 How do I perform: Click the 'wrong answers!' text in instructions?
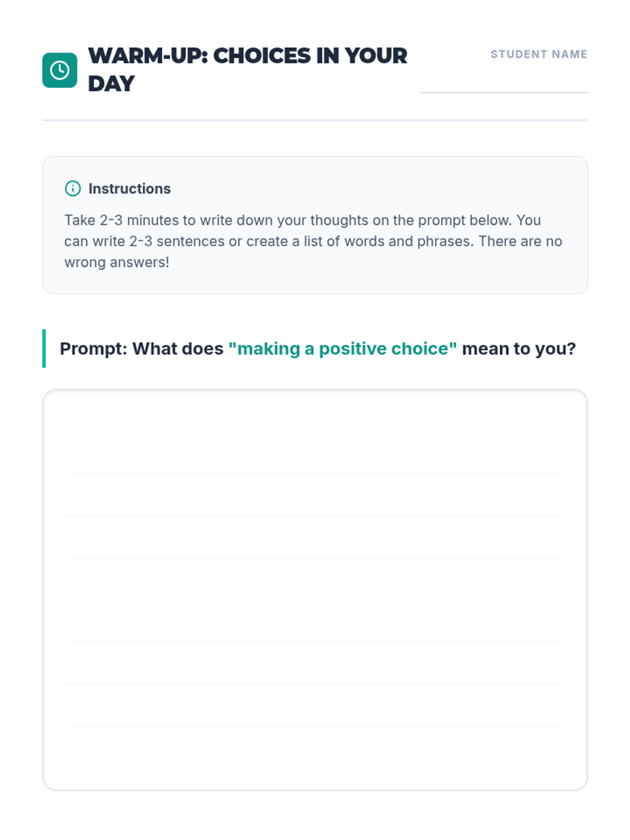pyautogui.click(x=117, y=262)
